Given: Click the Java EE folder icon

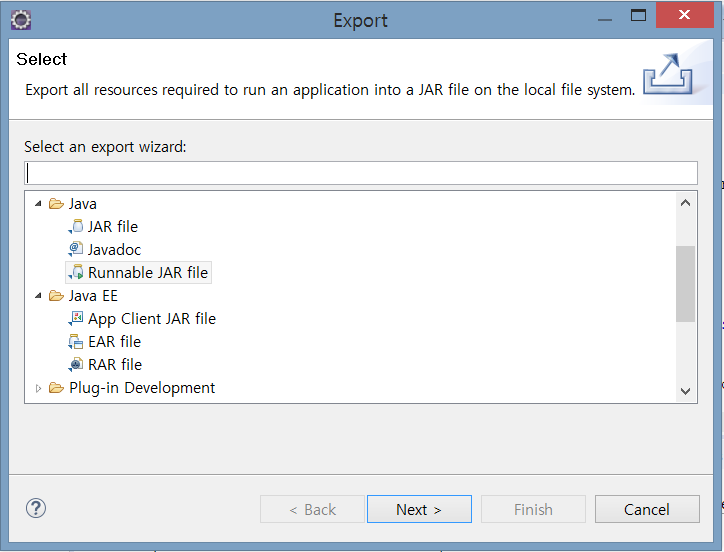Looking at the screenshot, I should 57,296.
